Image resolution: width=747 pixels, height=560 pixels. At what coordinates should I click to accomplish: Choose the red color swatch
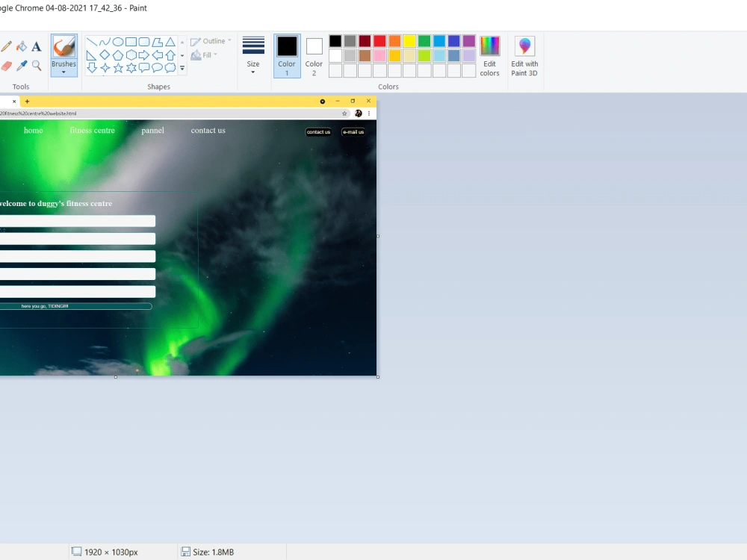pos(379,41)
